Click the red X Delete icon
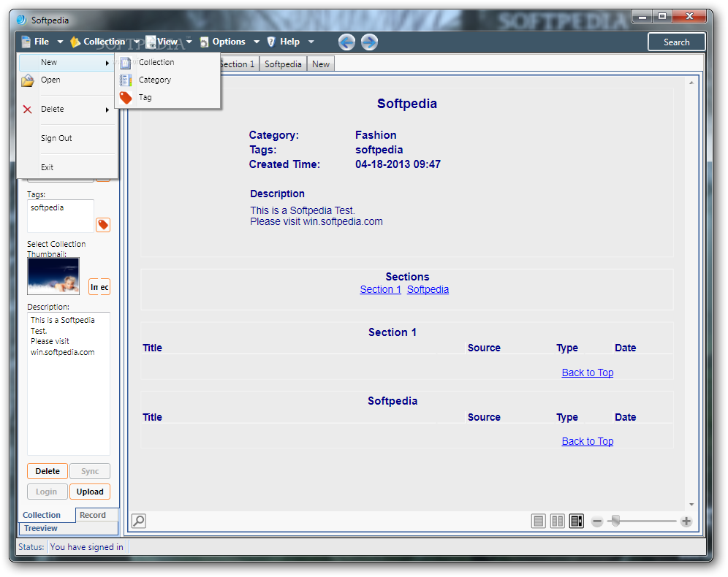 point(27,110)
